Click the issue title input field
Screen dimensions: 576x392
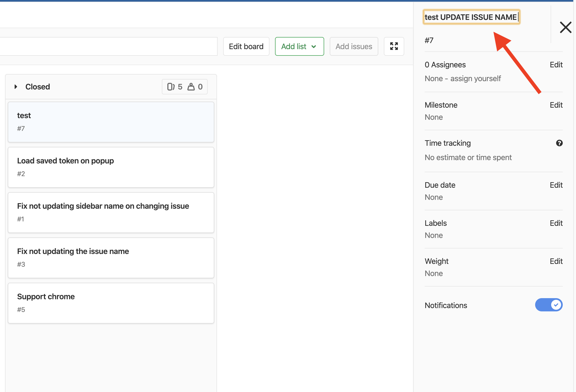tap(471, 17)
